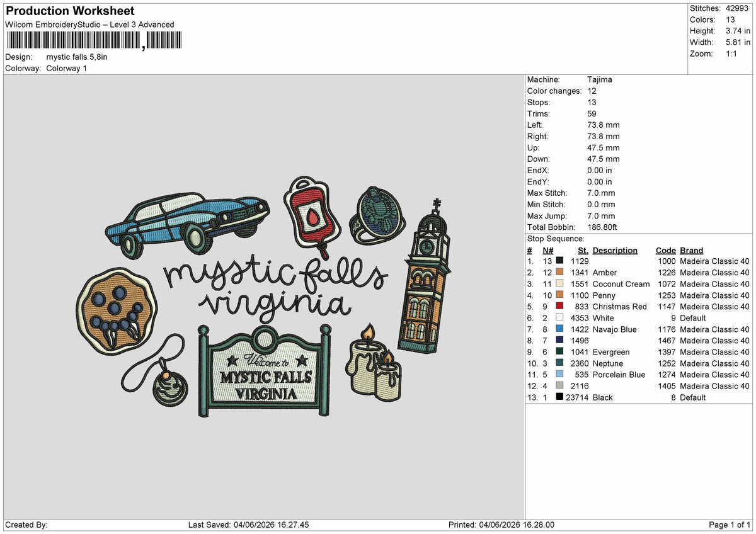Pick the Navajo Blue color swatch
Image resolution: width=756 pixels, height=534 pixels.
[559, 329]
